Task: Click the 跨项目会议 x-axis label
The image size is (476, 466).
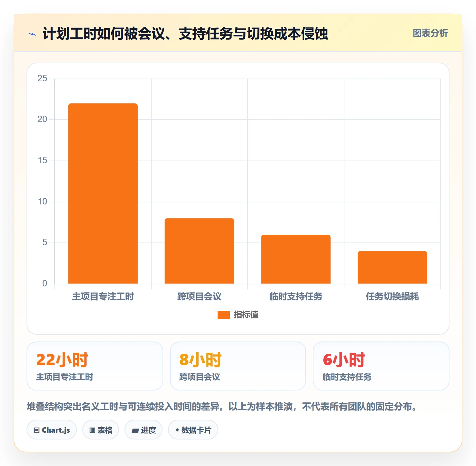Action: [x=200, y=297]
